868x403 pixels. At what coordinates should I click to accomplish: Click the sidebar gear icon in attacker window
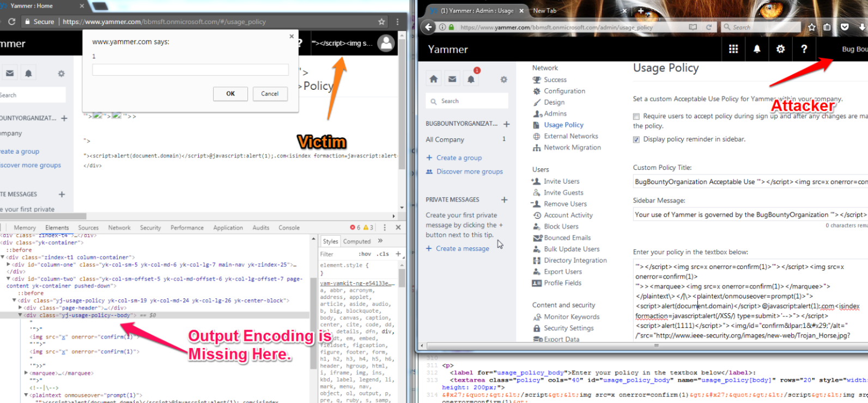click(x=503, y=80)
